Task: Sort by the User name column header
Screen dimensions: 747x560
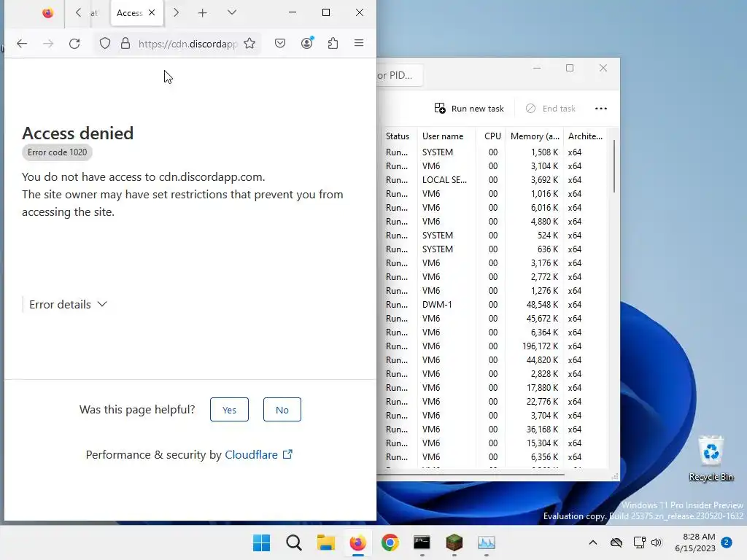Action: point(443,136)
